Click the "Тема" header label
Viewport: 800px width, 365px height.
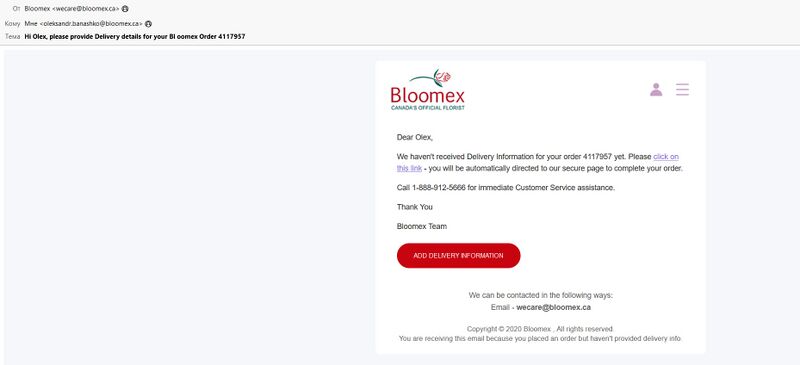coord(13,37)
